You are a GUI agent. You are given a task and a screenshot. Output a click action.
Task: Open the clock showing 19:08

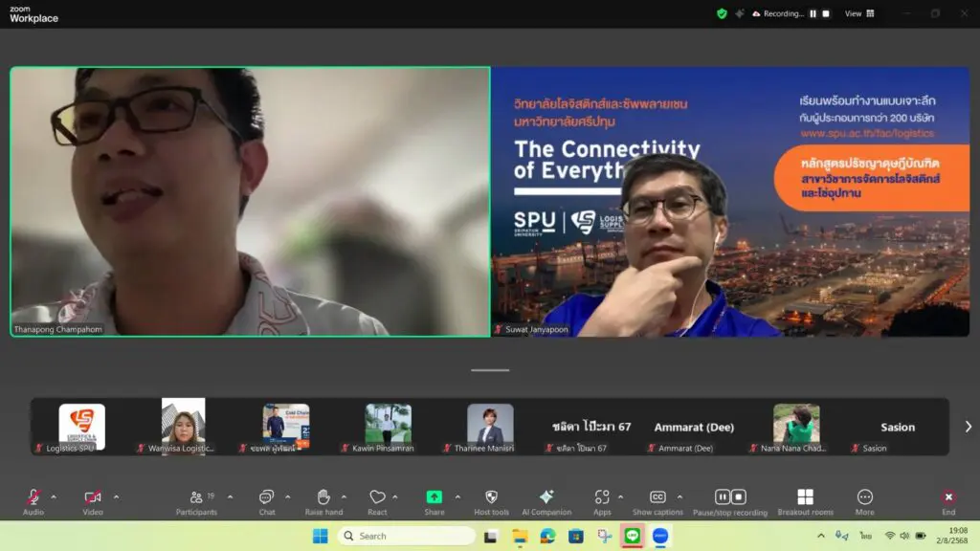952,536
